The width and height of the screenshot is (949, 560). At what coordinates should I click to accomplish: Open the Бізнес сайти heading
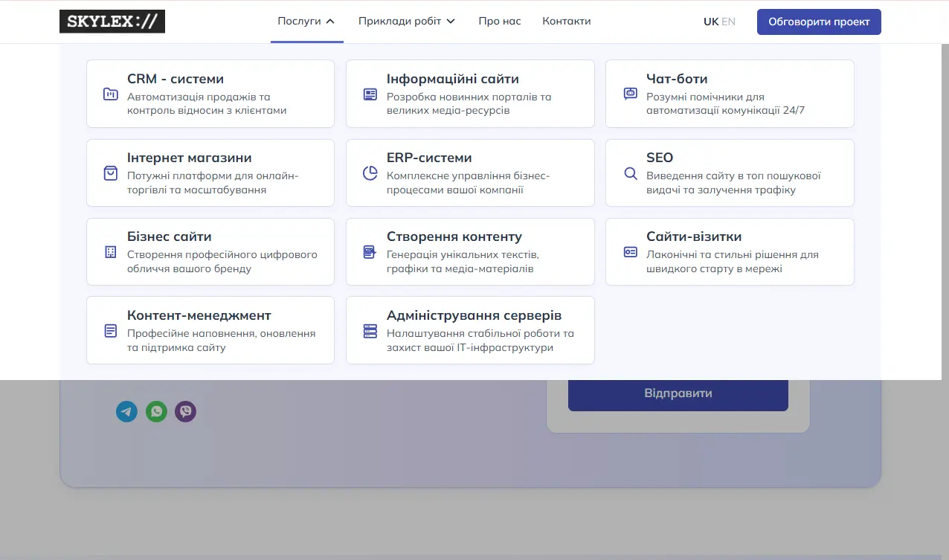[x=170, y=236]
